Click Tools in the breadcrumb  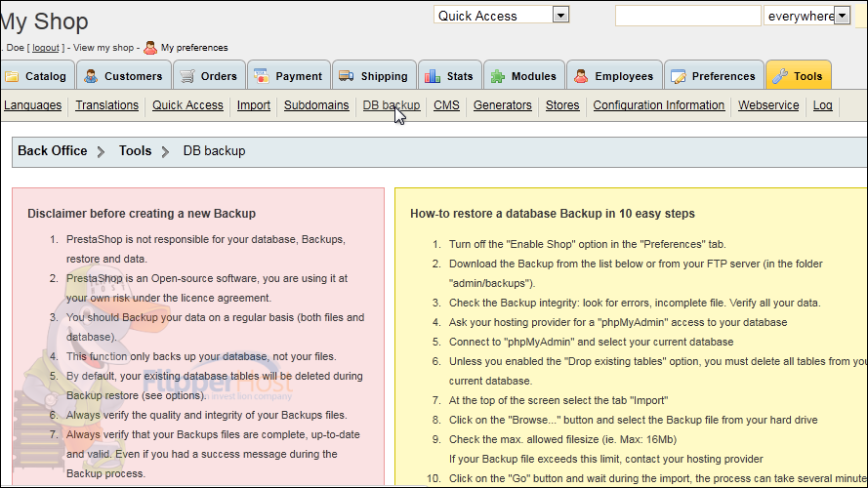click(x=135, y=151)
